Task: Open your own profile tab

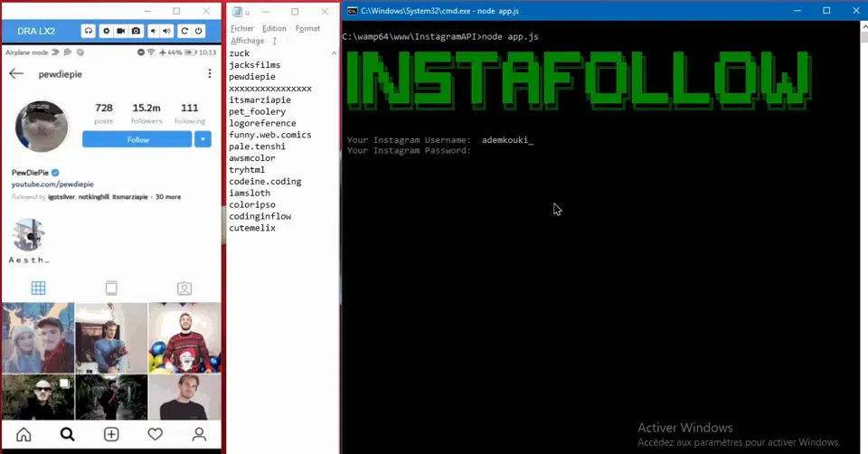Action: pyautogui.click(x=199, y=435)
